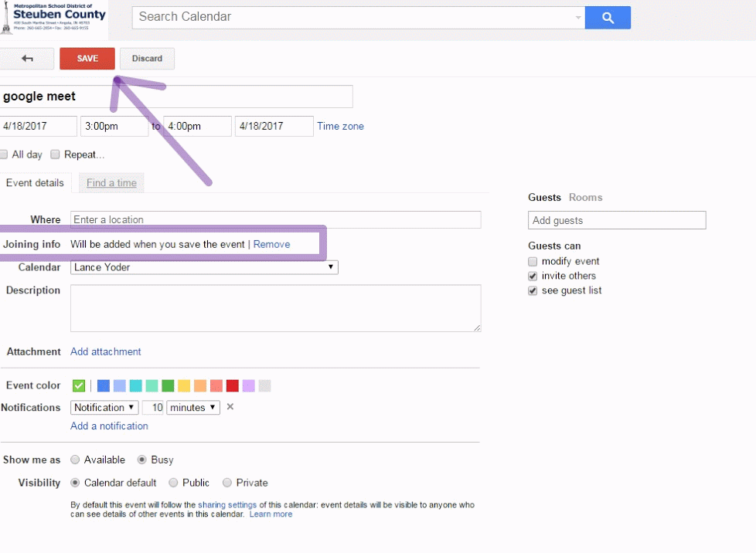
Task: Switch to the Find a time tab
Action: pos(111,183)
